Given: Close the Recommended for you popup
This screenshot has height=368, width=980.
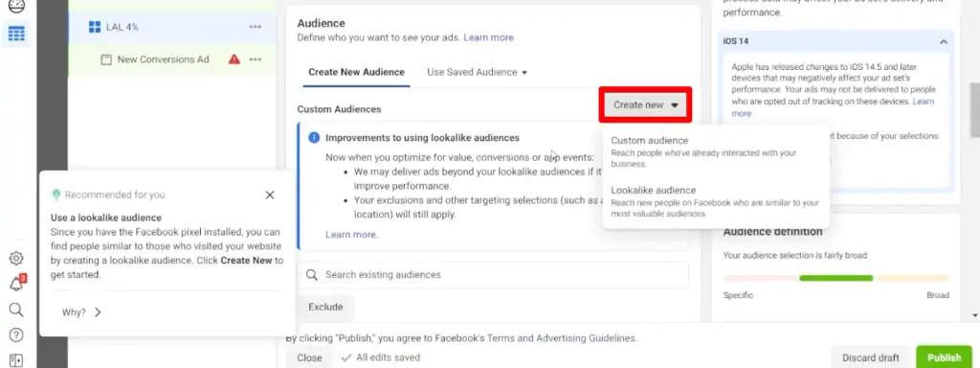Looking at the screenshot, I should (x=269, y=195).
